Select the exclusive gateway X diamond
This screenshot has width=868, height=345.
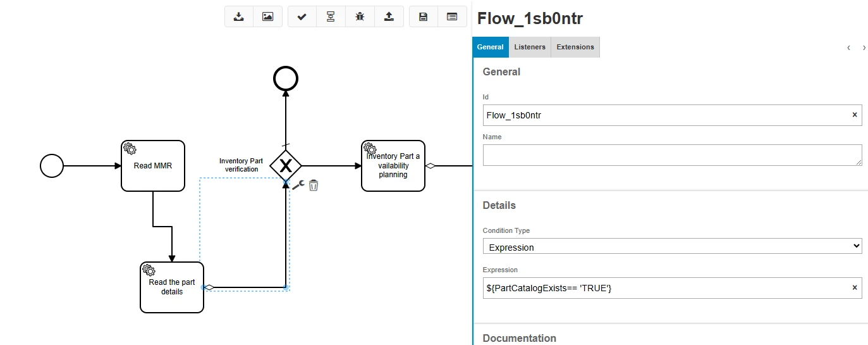286,166
